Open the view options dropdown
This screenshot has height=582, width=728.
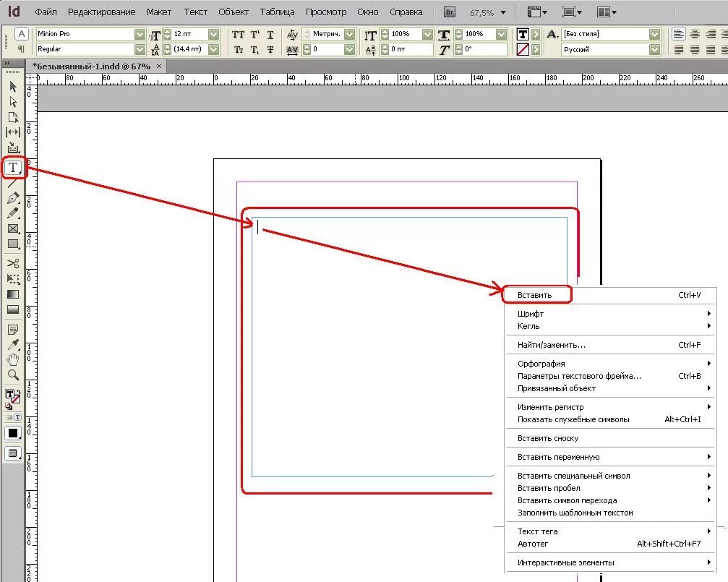(537, 12)
